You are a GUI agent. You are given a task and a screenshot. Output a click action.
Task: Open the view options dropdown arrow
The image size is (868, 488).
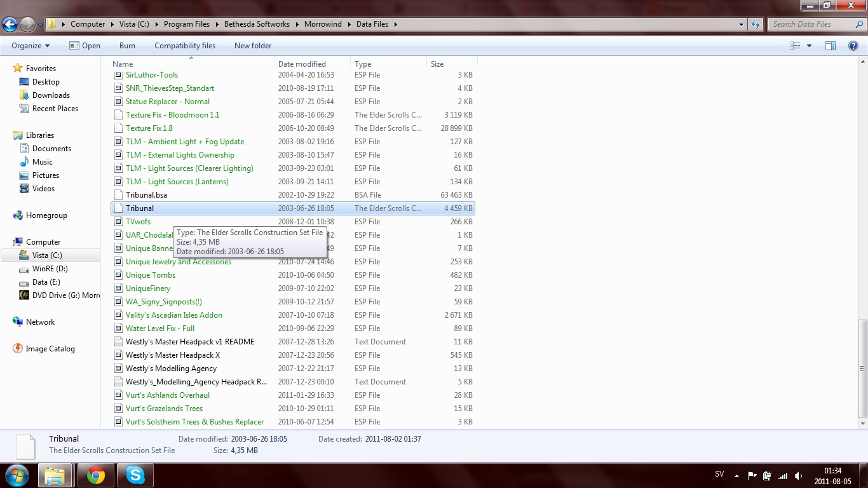click(809, 46)
